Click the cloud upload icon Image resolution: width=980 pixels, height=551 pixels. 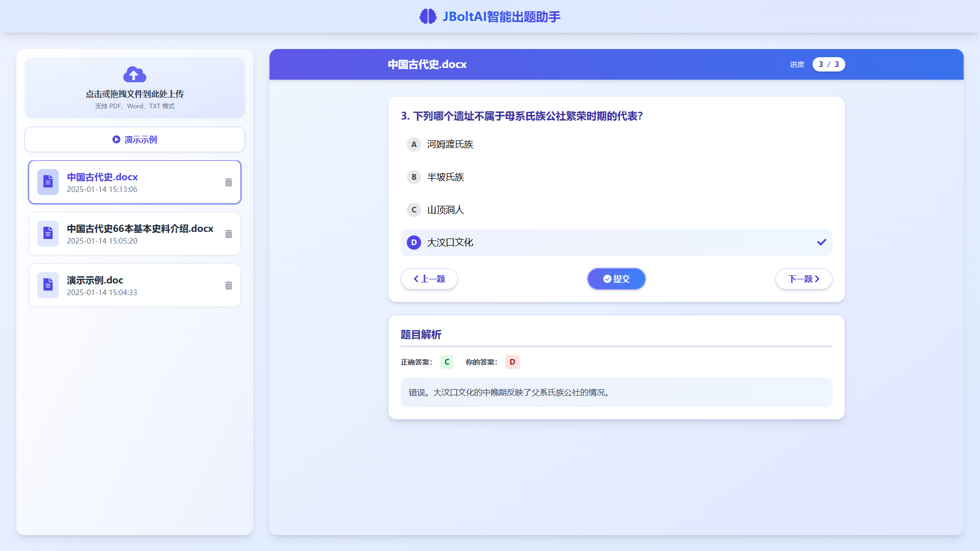pyautogui.click(x=135, y=75)
